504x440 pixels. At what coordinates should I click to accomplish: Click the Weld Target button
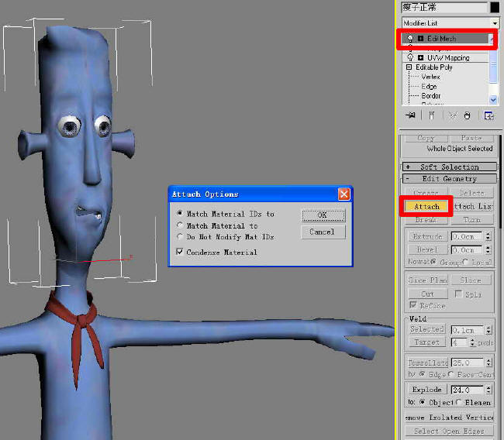click(427, 342)
